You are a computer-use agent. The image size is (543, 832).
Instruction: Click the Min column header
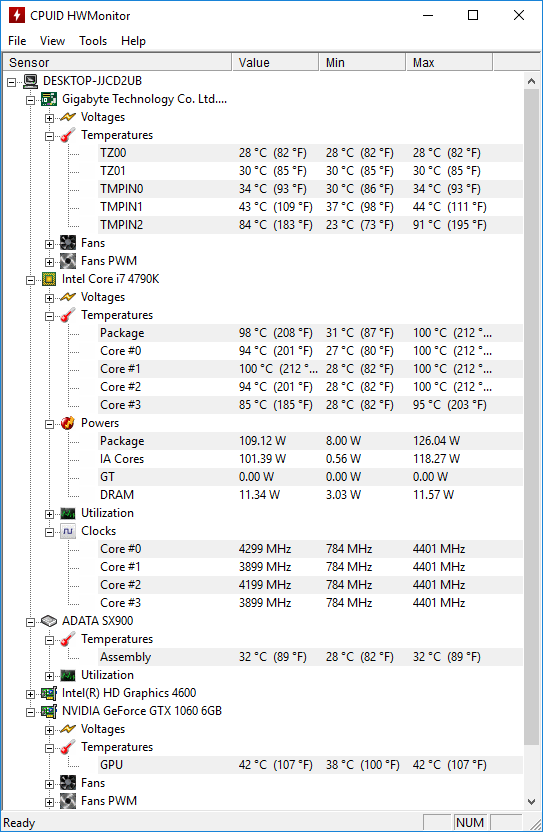[363, 63]
